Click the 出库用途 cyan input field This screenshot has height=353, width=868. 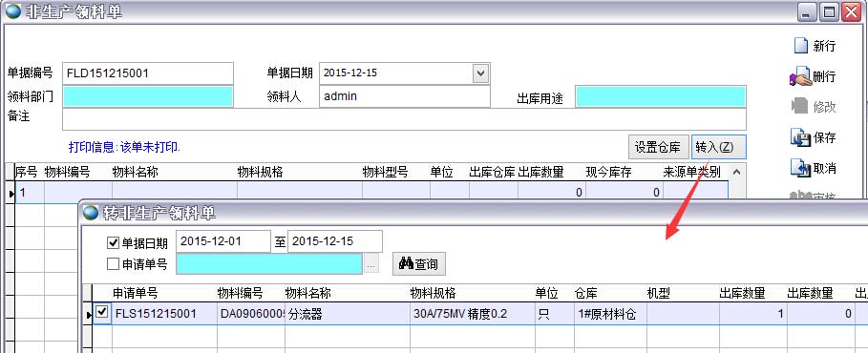point(661,96)
